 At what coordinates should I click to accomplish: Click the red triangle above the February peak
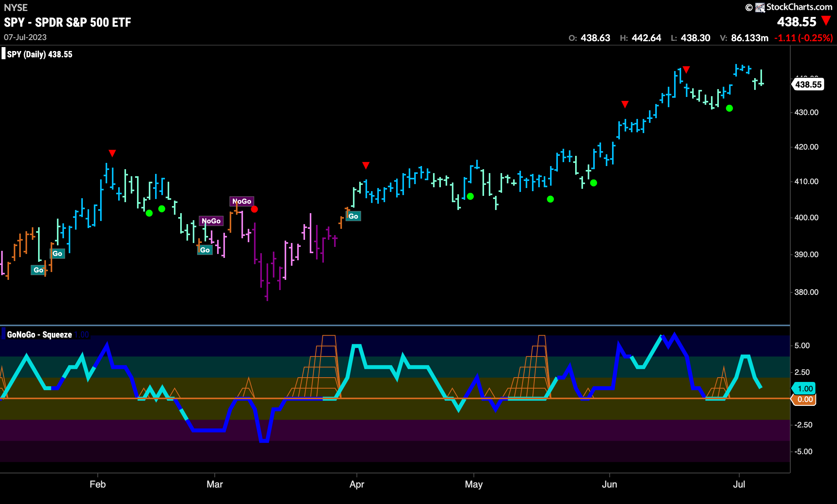pyautogui.click(x=112, y=153)
